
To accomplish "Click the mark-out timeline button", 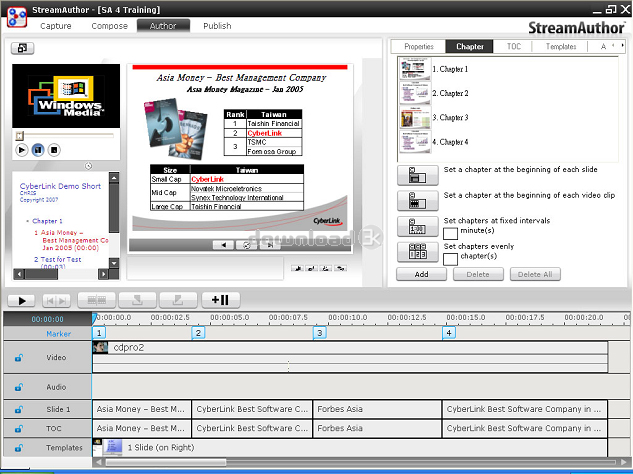I will 178,300.
